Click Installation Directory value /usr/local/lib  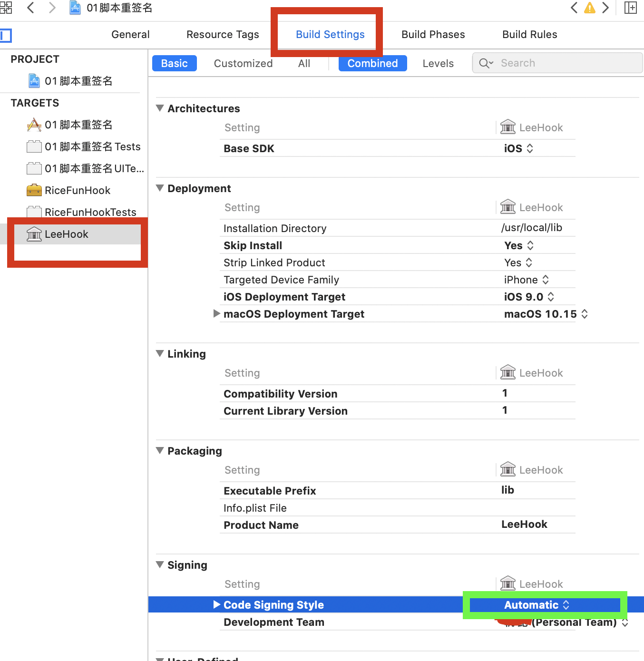(532, 227)
